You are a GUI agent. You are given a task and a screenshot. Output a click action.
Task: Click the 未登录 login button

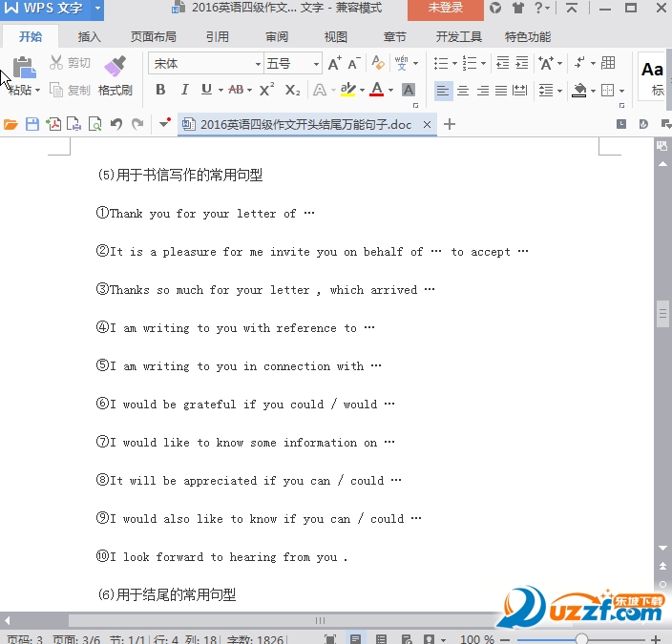[x=446, y=9]
